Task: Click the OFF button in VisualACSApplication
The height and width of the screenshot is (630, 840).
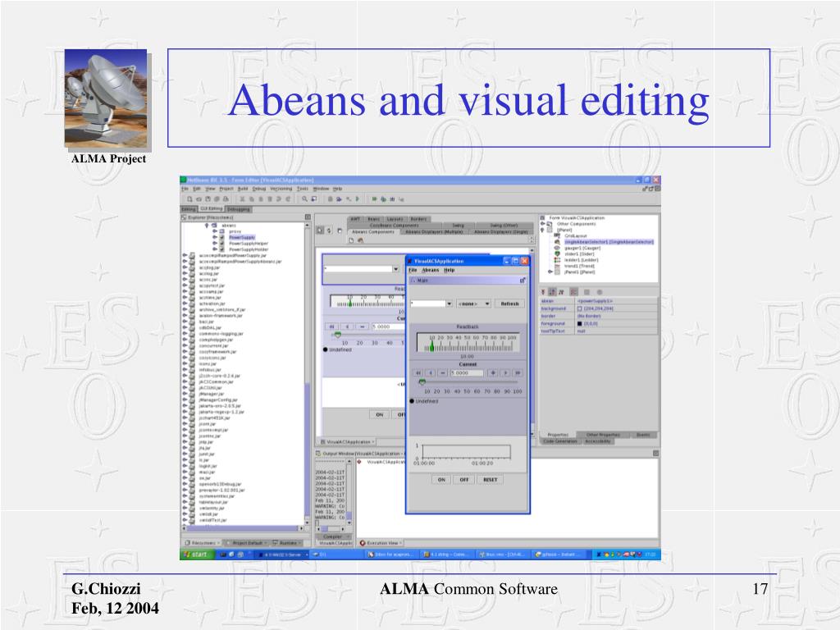Action: (x=464, y=479)
